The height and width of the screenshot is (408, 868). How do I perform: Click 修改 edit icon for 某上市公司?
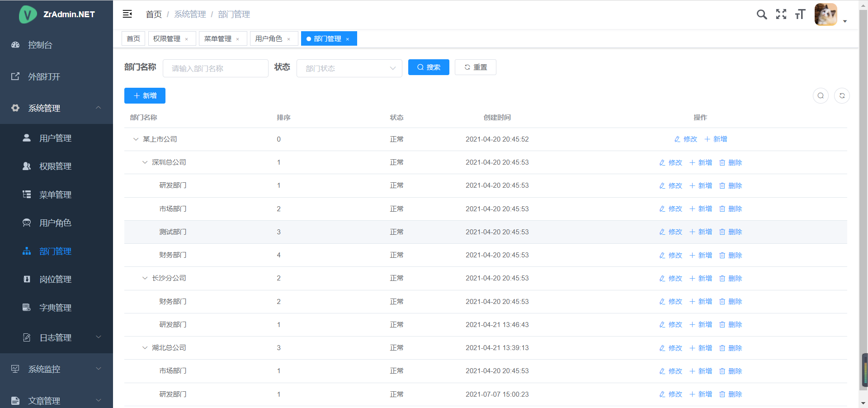pyautogui.click(x=685, y=139)
